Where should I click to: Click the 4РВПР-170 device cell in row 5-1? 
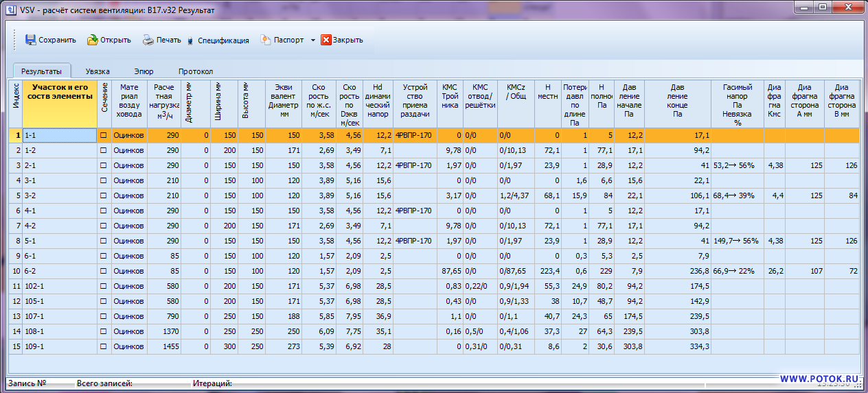click(x=415, y=241)
